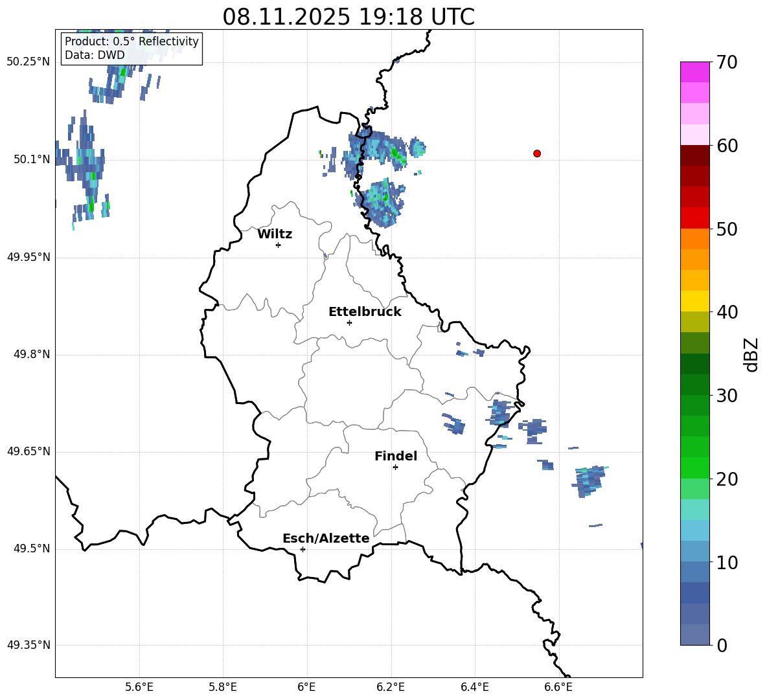Click the 6.2°E longitude label

[x=391, y=687]
